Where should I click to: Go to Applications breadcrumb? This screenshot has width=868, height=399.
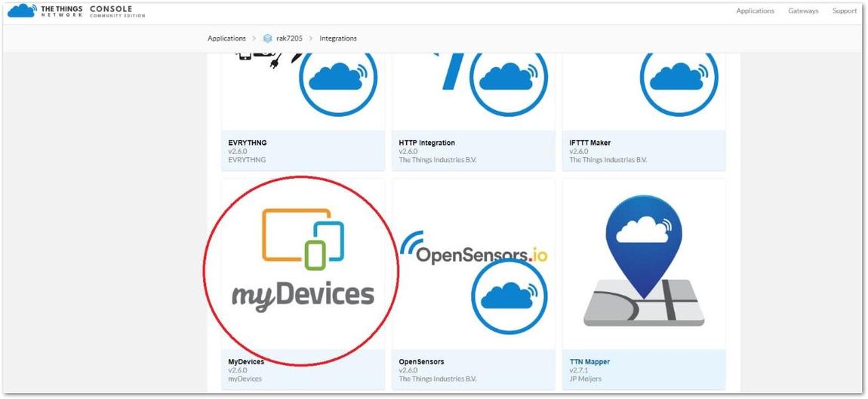pyautogui.click(x=226, y=38)
